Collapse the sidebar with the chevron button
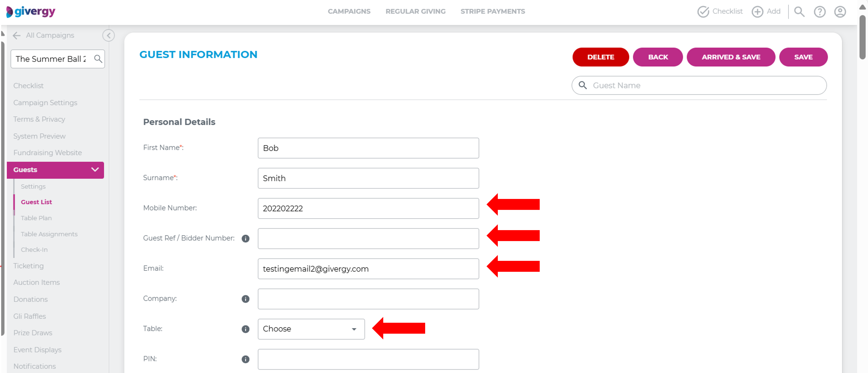868x373 pixels. tap(108, 35)
